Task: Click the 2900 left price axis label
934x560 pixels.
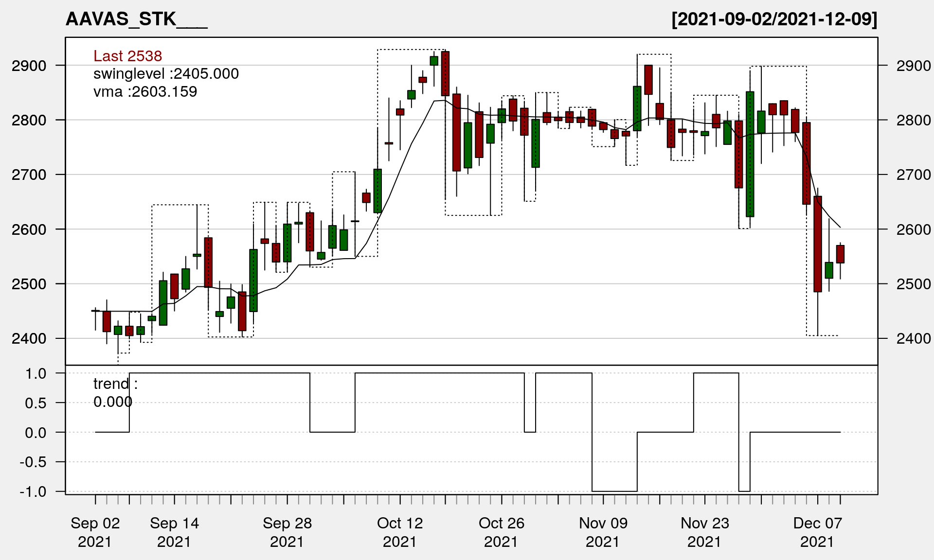Action: [29, 66]
